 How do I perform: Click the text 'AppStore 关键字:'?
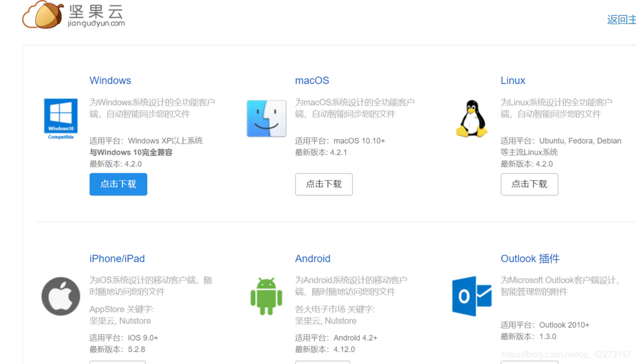pyautogui.click(x=122, y=309)
